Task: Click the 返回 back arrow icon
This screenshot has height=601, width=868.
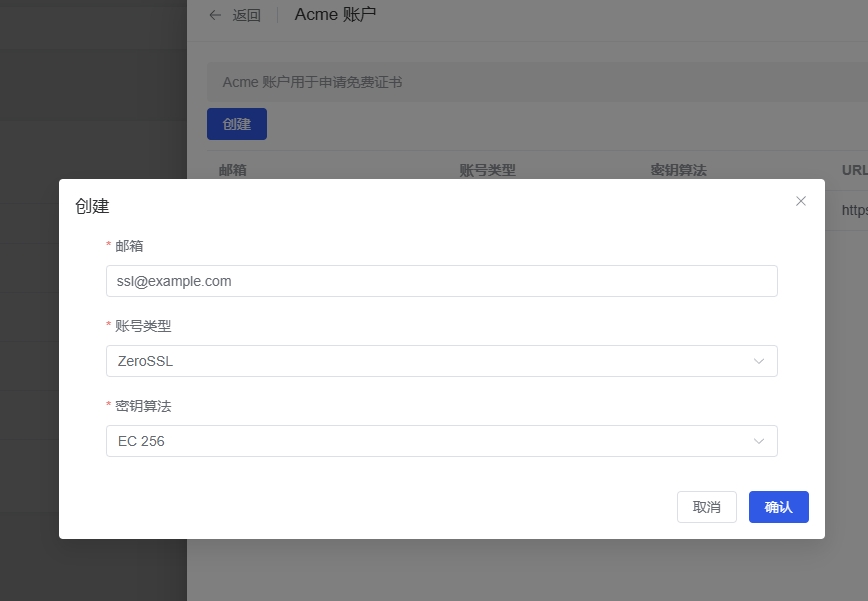Action: click(215, 15)
